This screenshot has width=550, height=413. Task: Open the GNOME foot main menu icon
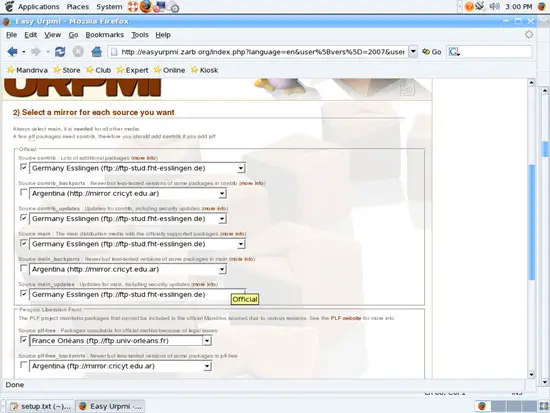point(9,6)
